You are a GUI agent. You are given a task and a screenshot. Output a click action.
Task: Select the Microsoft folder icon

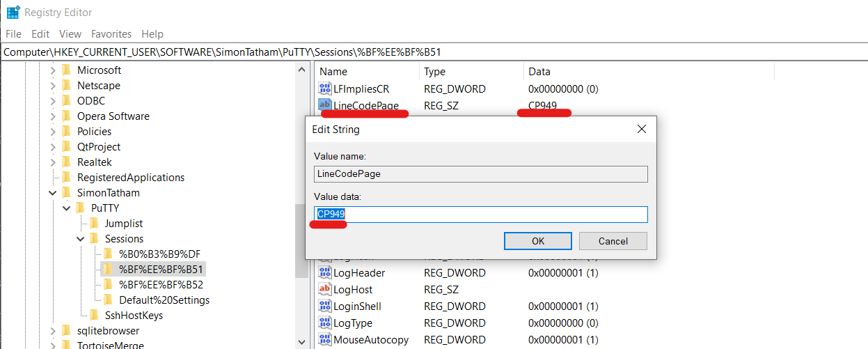pos(67,70)
